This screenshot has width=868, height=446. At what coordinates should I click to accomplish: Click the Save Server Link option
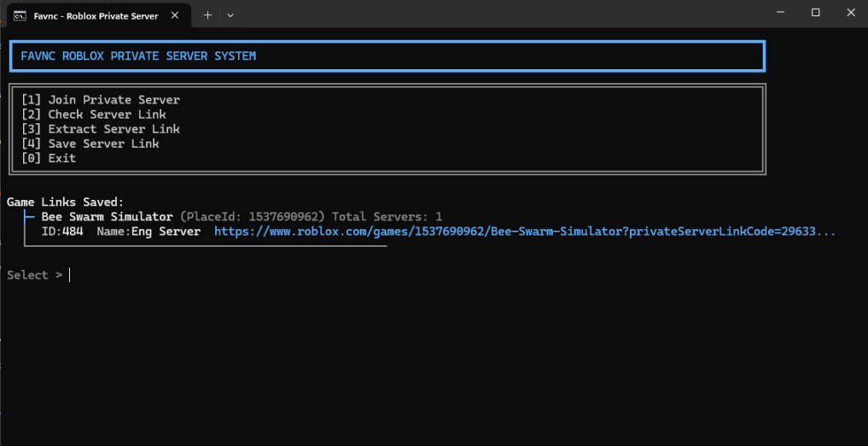[90, 144]
